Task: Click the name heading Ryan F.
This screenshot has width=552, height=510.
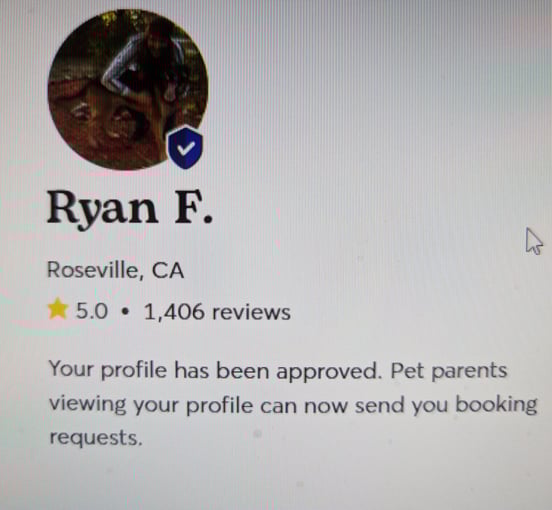Action: point(130,209)
